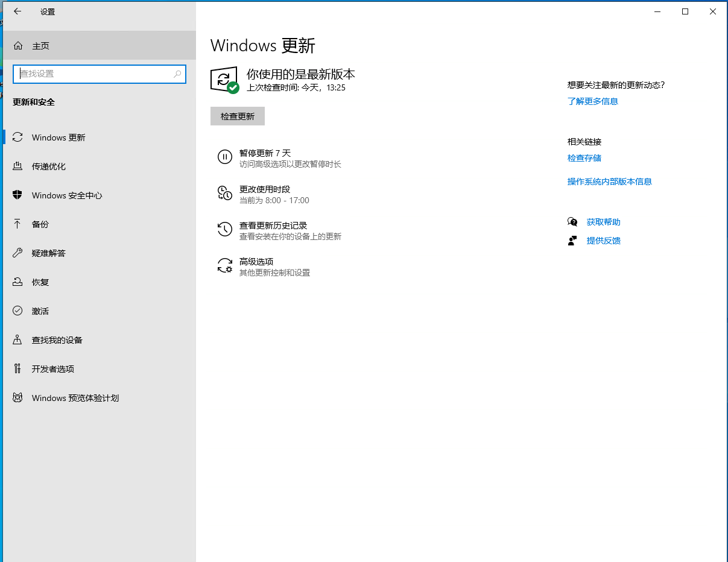Screen dimensions: 728x562
Task: Click the gear-sync icon for 高级选项
Action: [x=224, y=266]
